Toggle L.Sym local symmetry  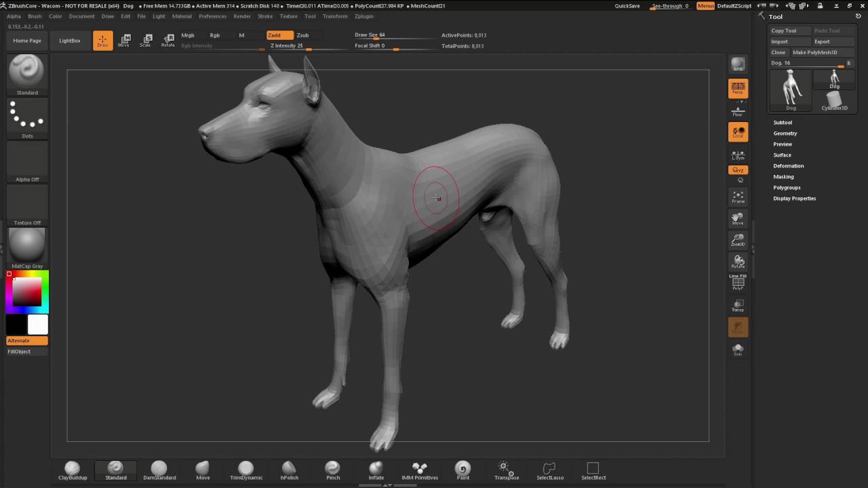[738, 155]
